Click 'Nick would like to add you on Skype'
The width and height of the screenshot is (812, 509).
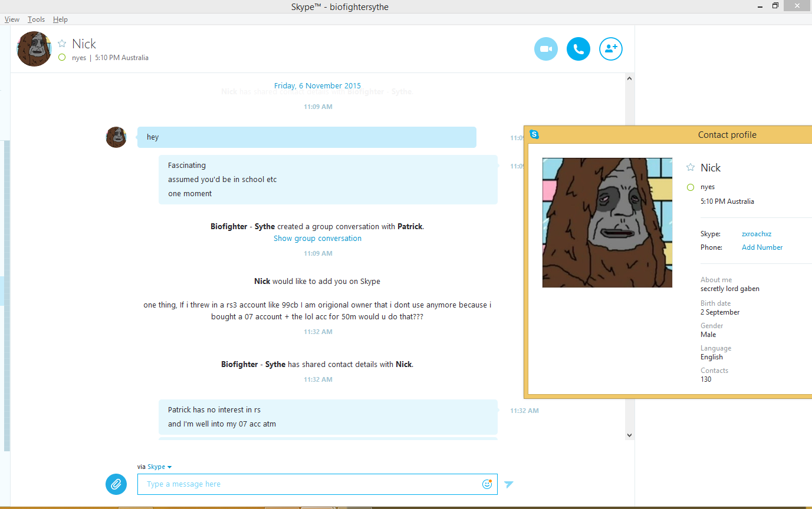(x=317, y=282)
